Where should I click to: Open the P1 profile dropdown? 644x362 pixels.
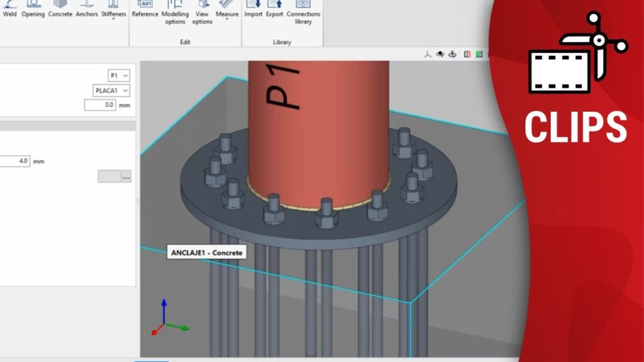click(119, 75)
